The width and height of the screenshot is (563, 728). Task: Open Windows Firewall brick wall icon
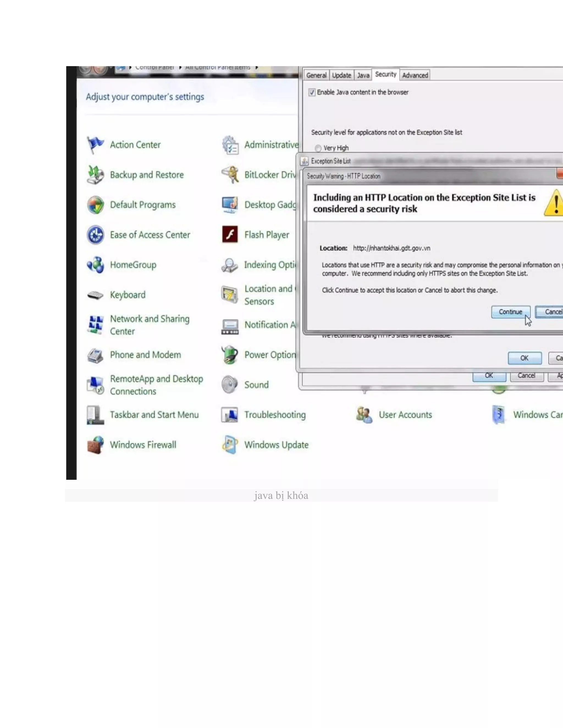(95, 445)
